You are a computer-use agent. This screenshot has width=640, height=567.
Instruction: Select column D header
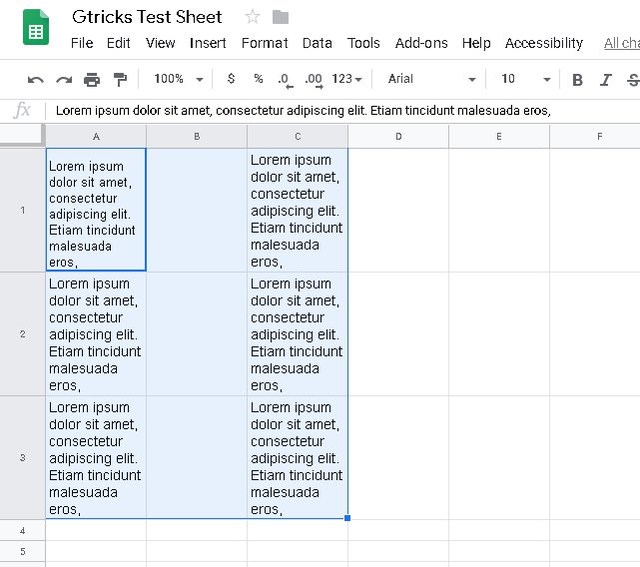click(x=398, y=136)
